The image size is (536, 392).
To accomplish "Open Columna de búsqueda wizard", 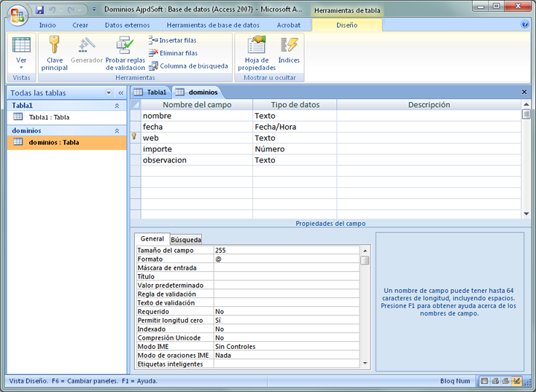I will 188,66.
